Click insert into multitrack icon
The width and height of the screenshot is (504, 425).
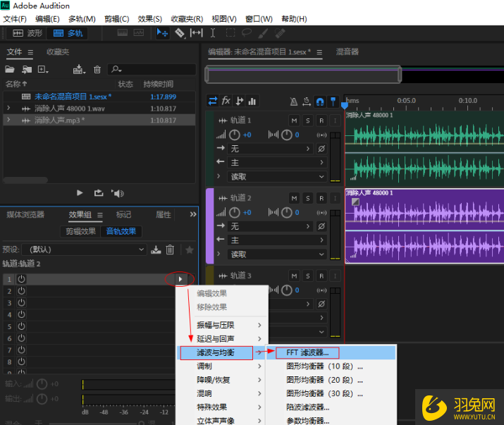pyautogui.click(x=79, y=69)
